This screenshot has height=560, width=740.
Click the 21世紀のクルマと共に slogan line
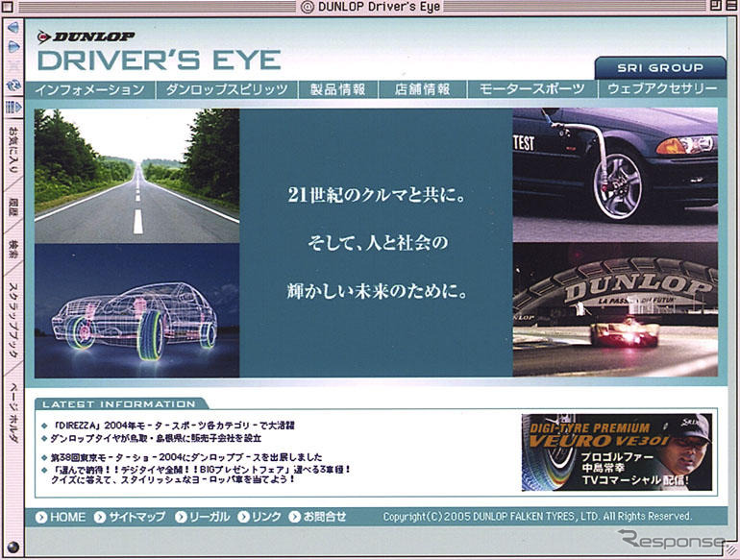[377, 195]
